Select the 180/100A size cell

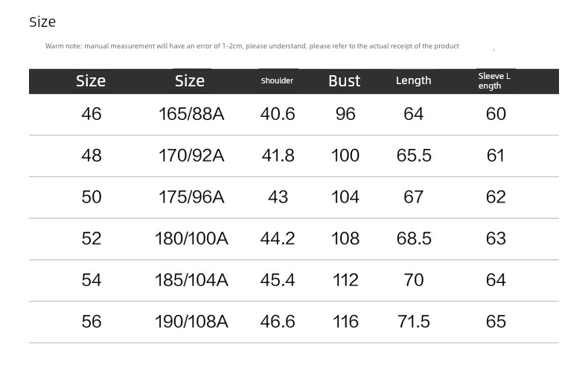(191, 238)
